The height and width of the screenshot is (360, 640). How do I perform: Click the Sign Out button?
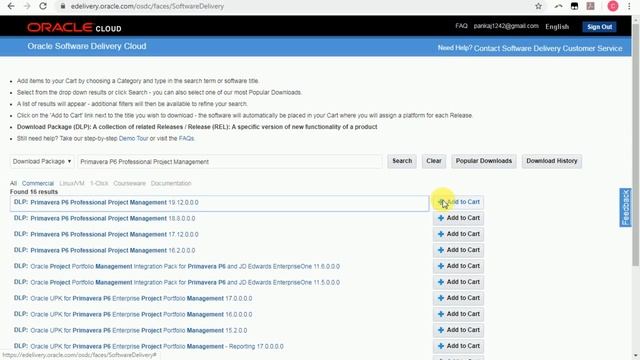pyautogui.click(x=599, y=27)
